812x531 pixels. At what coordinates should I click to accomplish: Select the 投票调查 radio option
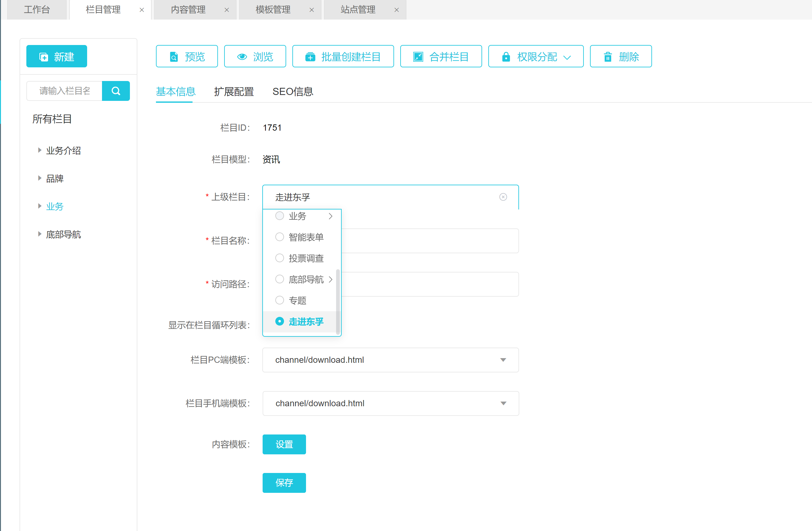pyautogui.click(x=279, y=258)
